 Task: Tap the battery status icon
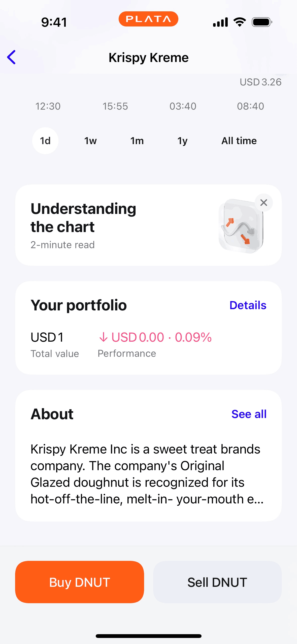(262, 22)
